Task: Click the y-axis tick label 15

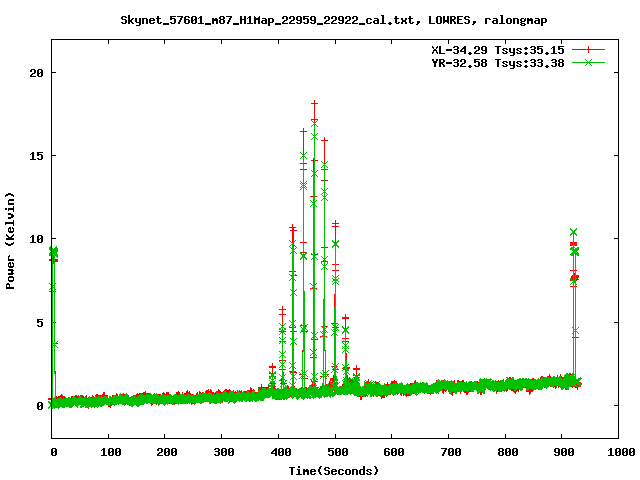Action: (36, 156)
